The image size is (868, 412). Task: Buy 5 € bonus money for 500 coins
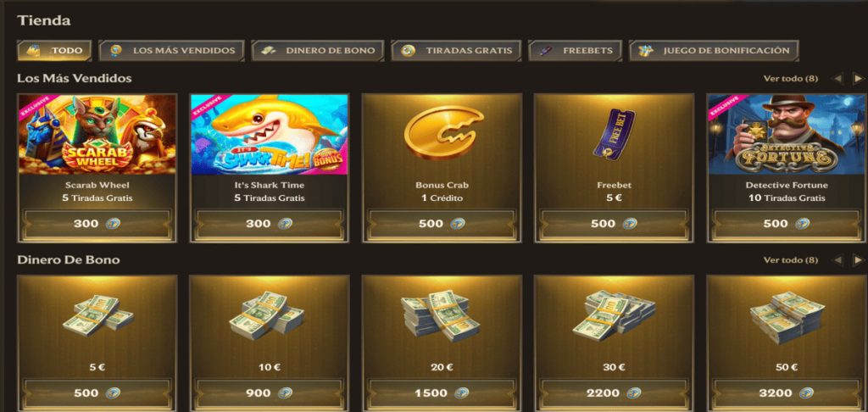pos(97,393)
